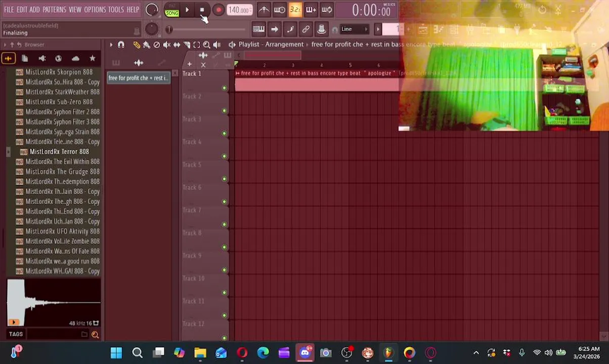Arm the red record button
Viewport: 609px width, 364px height.
pos(218,10)
